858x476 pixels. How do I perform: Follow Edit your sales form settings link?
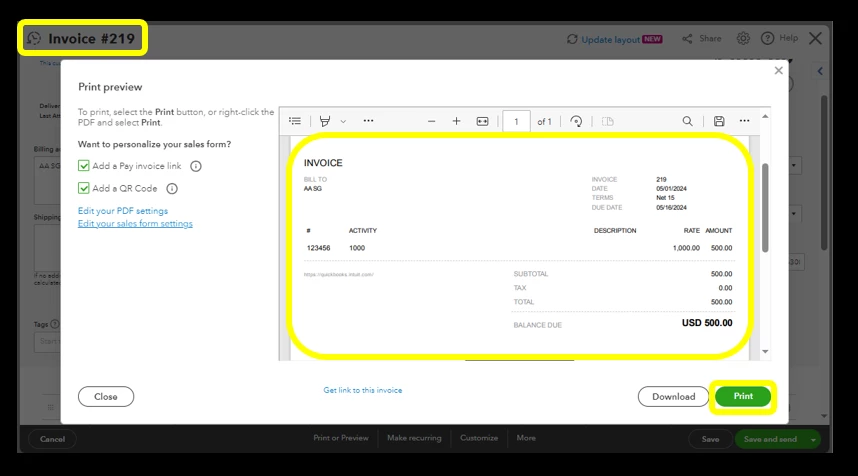pyautogui.click(x=135, y=224)
